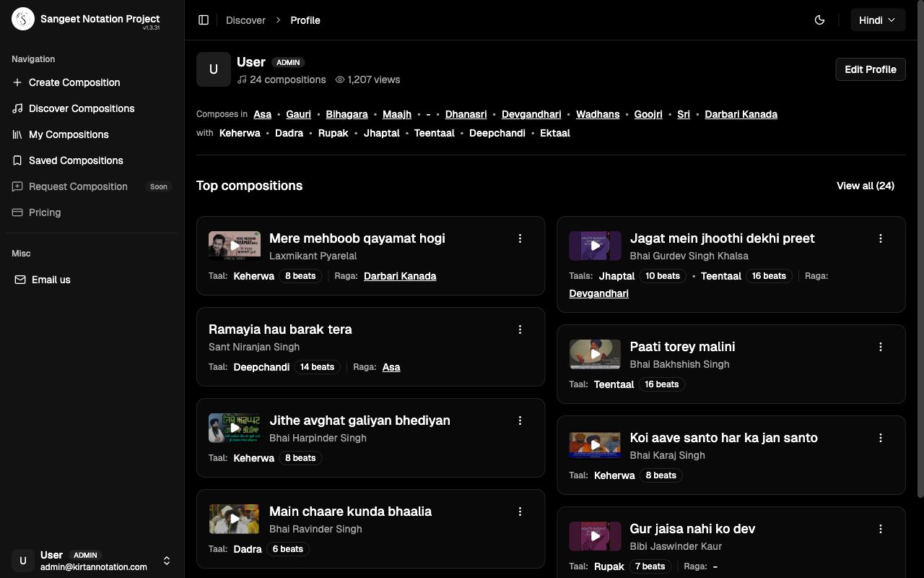
Task: Toggle the views counter eye icon
Action: (339, 79)
